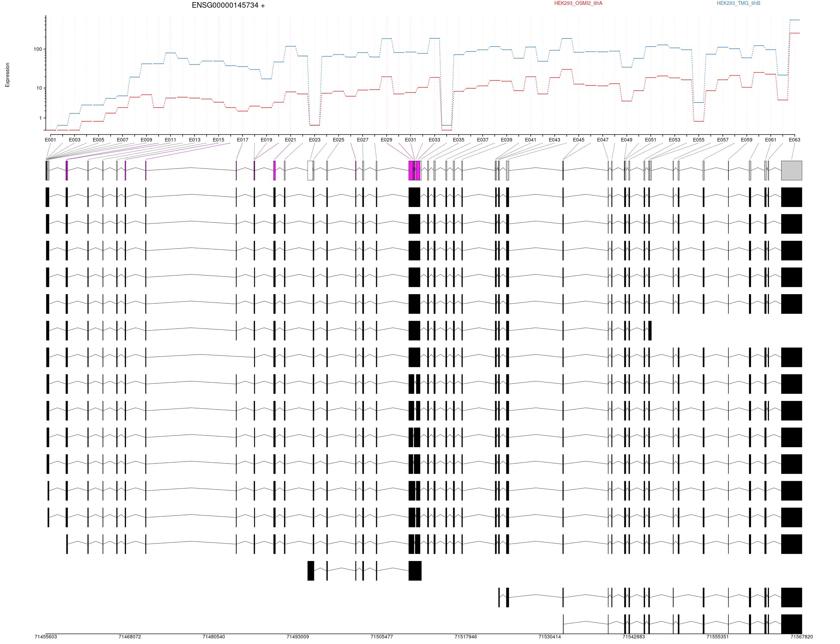
Task: Click the y-axis tick label 100
Action: (37, 49)
